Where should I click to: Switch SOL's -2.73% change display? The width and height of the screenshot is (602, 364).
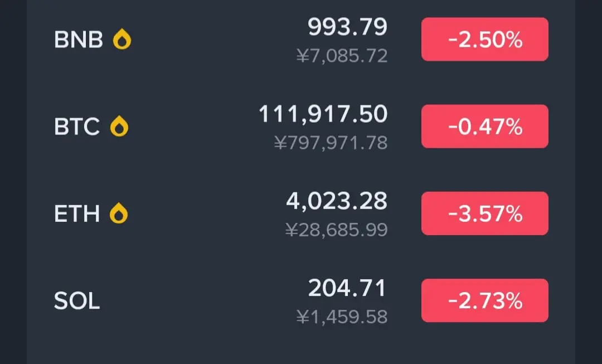[484, 300]
